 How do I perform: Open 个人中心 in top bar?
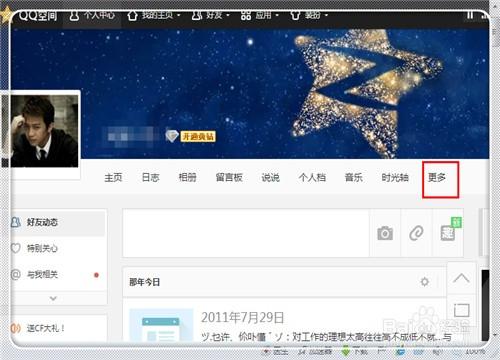pyautogui.click(x=92, y=15)
